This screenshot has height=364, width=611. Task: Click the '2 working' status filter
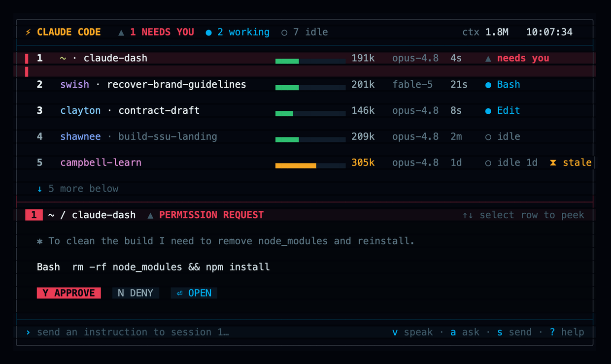click(238, 32)
